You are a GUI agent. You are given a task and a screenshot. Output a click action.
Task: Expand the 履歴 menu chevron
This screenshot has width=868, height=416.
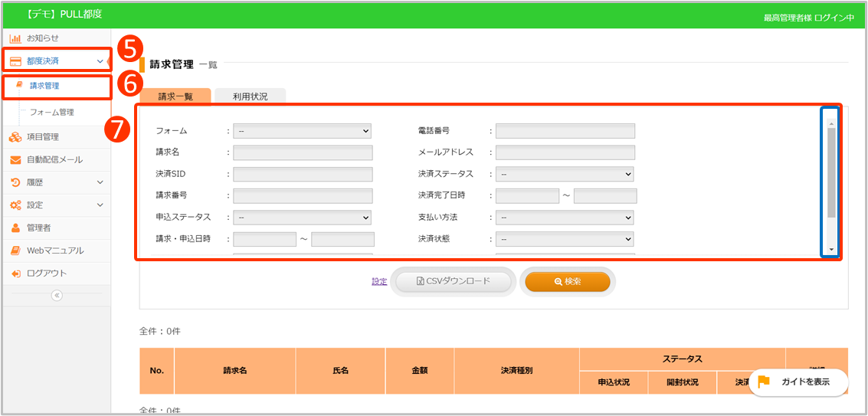click(x=100, y=182)
